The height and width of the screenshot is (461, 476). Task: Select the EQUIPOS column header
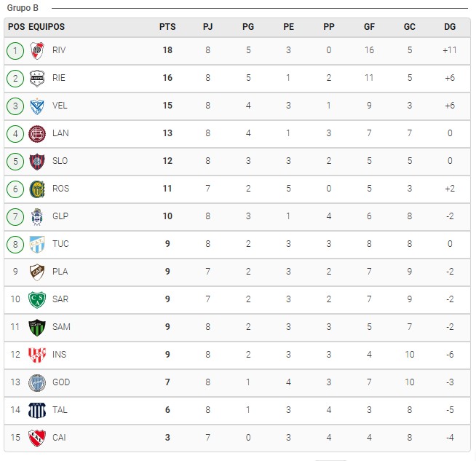(x=47, y=27)
